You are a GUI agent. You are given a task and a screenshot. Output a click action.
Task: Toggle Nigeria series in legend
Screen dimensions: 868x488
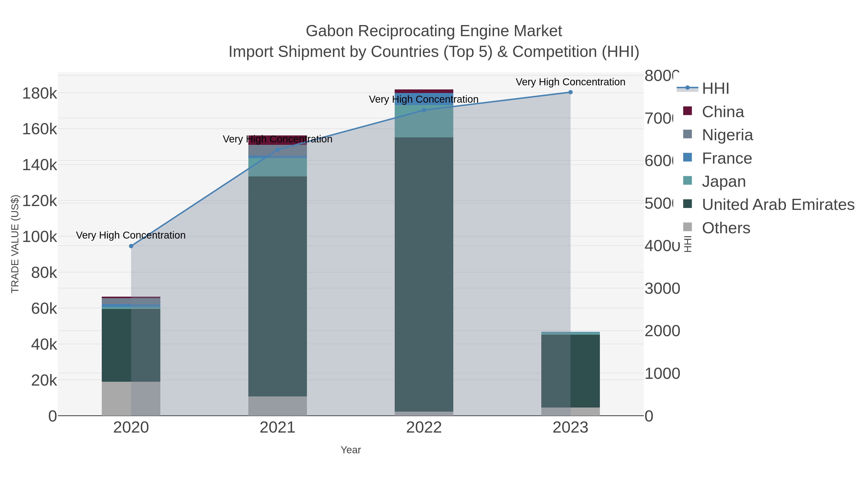(718, 135)
